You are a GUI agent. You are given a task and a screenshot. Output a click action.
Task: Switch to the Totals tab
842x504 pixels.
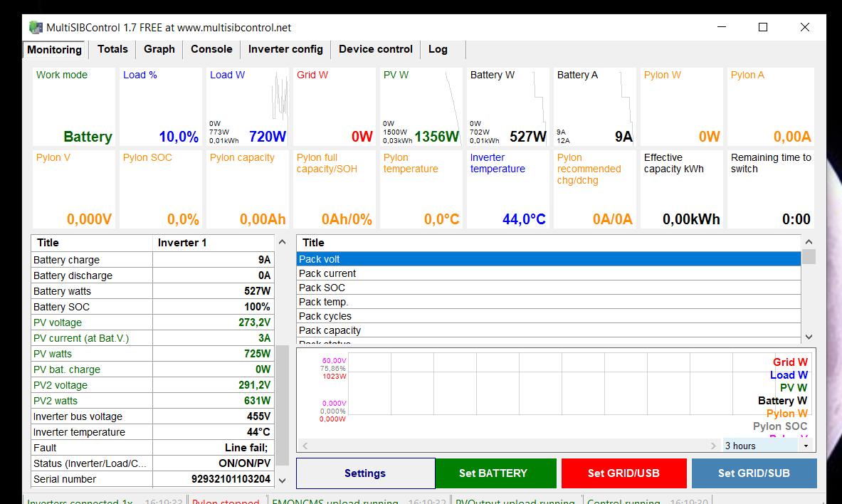click(112, 49)
